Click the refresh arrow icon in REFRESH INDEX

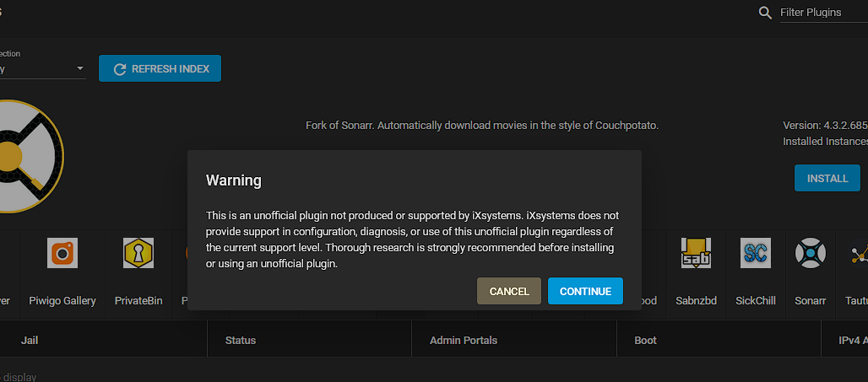coord(120,69)
